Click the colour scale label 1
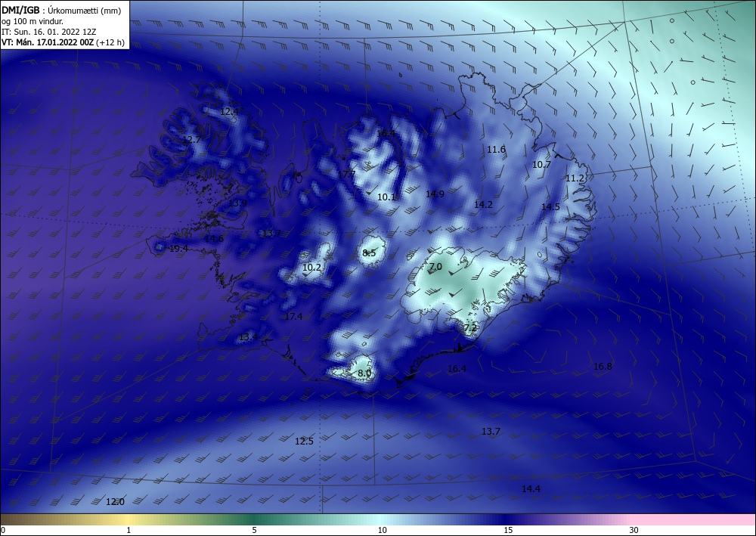This screenshot has width=756, height=536. pos(129,530)
